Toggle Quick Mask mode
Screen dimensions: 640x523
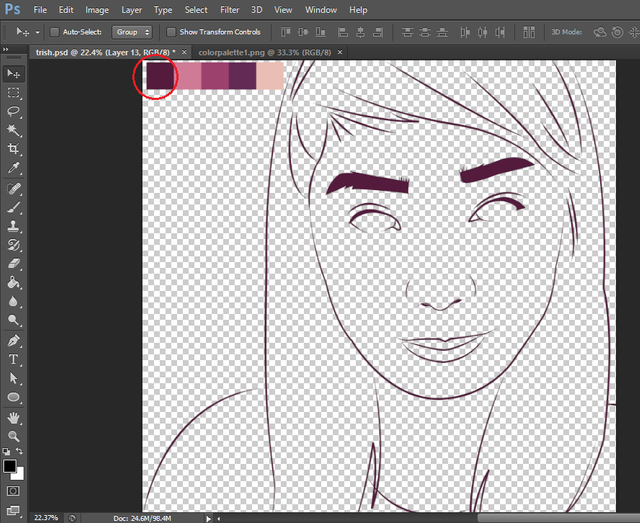click(14, 491)
